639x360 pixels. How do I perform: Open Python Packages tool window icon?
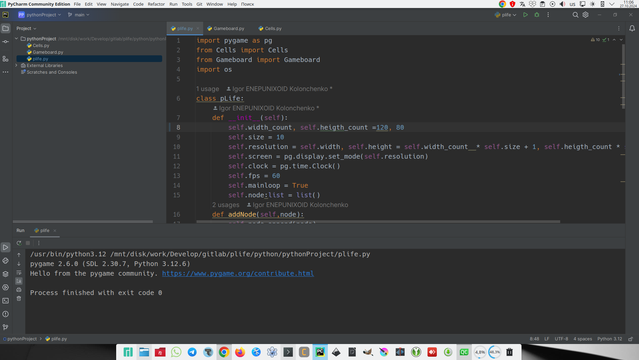(x=5, y=274)
